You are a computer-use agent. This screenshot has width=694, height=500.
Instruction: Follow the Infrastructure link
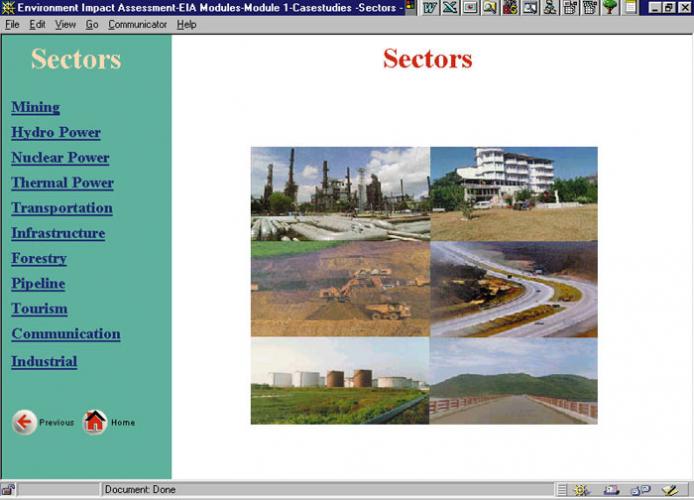[58, 234]
